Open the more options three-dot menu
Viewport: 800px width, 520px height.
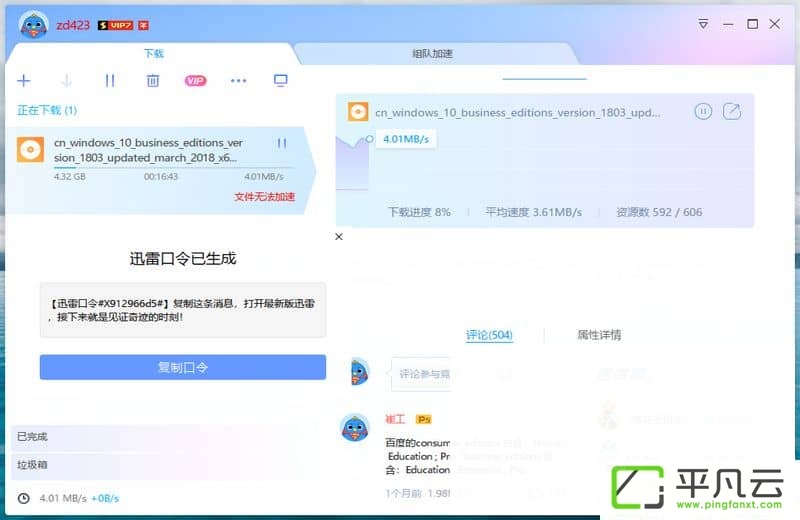pos(238,81)
